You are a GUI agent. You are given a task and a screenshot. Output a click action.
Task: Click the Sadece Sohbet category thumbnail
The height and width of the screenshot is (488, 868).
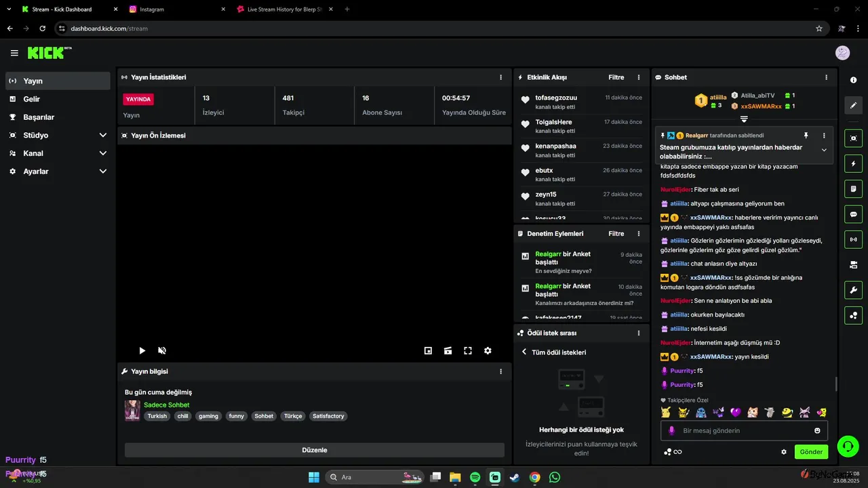pos(132,410)
